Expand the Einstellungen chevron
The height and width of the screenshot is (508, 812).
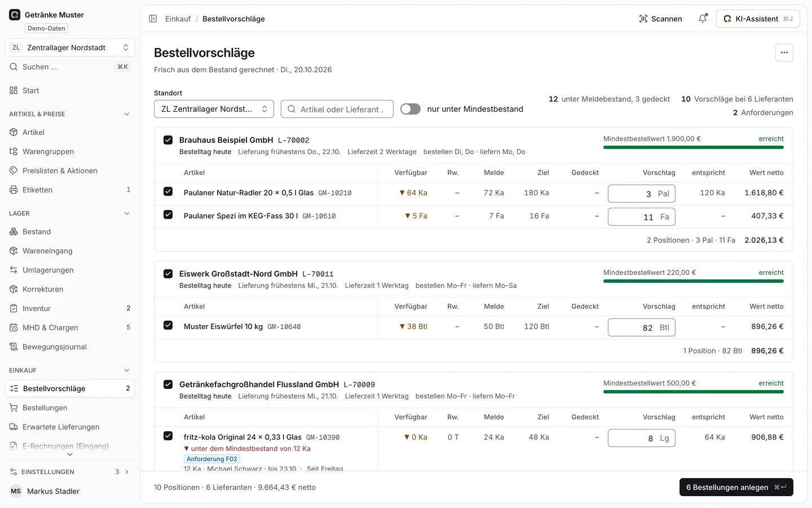click(x=127, y=472)
